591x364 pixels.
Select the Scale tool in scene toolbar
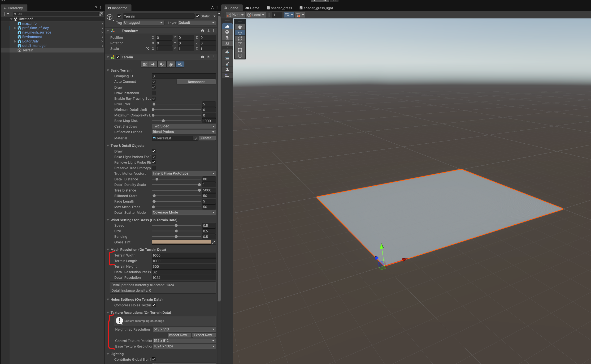pos(240,44)
